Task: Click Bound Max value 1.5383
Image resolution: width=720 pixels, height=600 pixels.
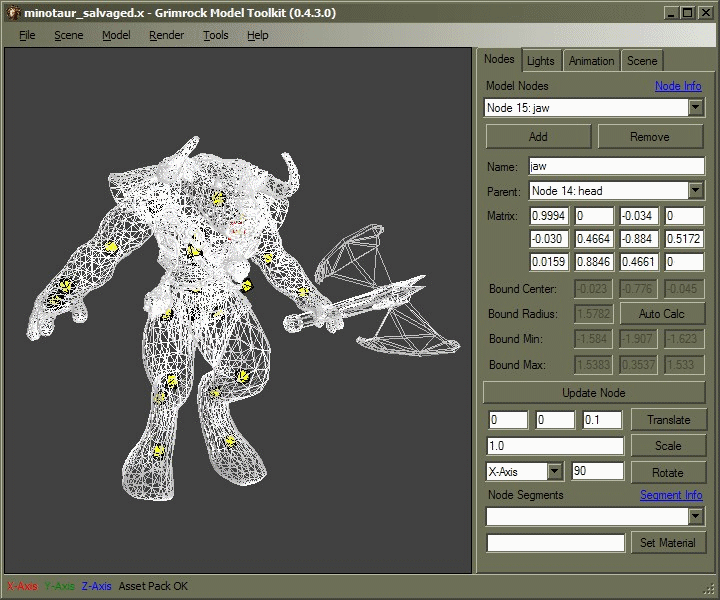Action: point(593,364)
